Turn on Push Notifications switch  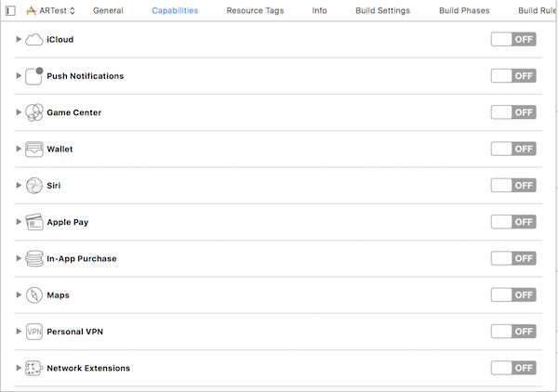point(513,76)
